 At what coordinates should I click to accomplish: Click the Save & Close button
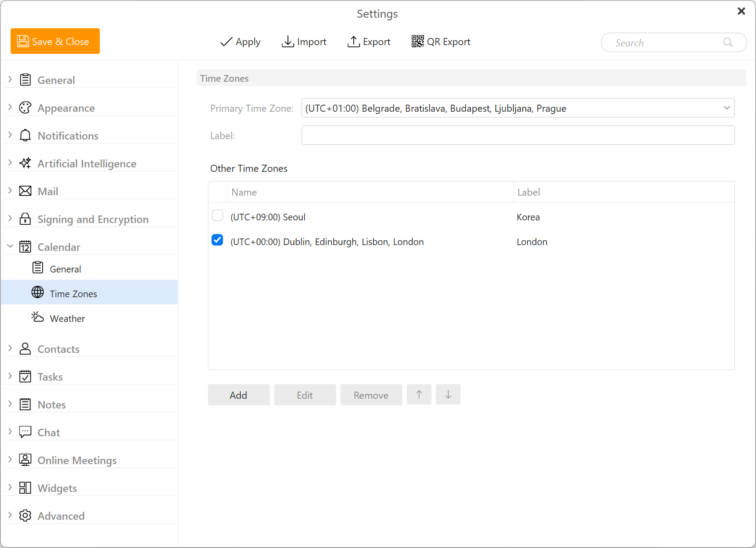pos(55,41)
